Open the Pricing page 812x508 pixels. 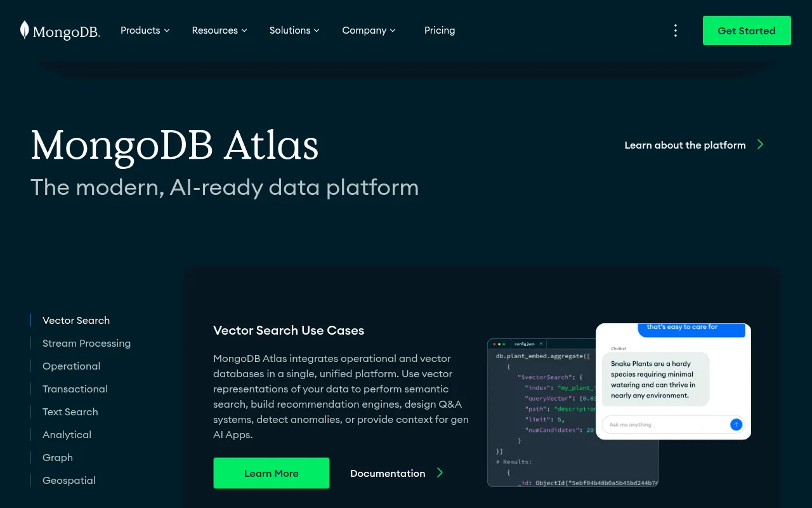440,30
